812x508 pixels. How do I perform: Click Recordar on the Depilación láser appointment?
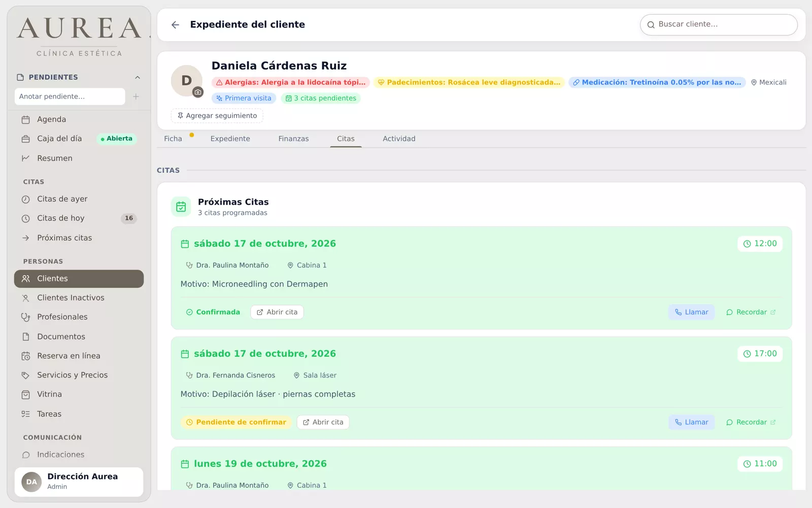tap(751, 422)
